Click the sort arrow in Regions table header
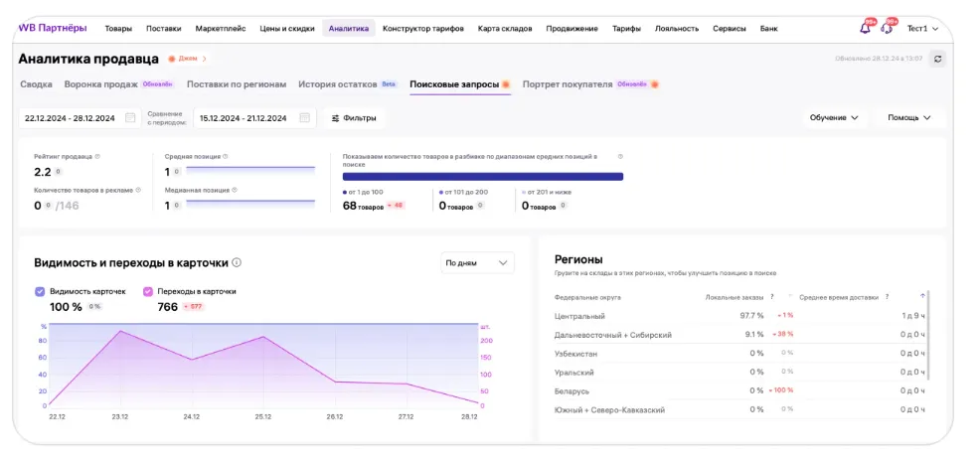 click(922, 296)
